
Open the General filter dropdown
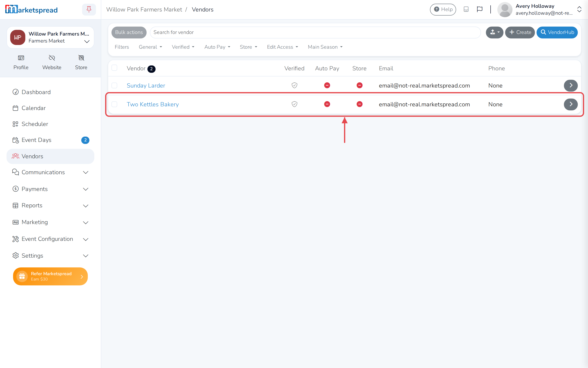tap(150, 47)
